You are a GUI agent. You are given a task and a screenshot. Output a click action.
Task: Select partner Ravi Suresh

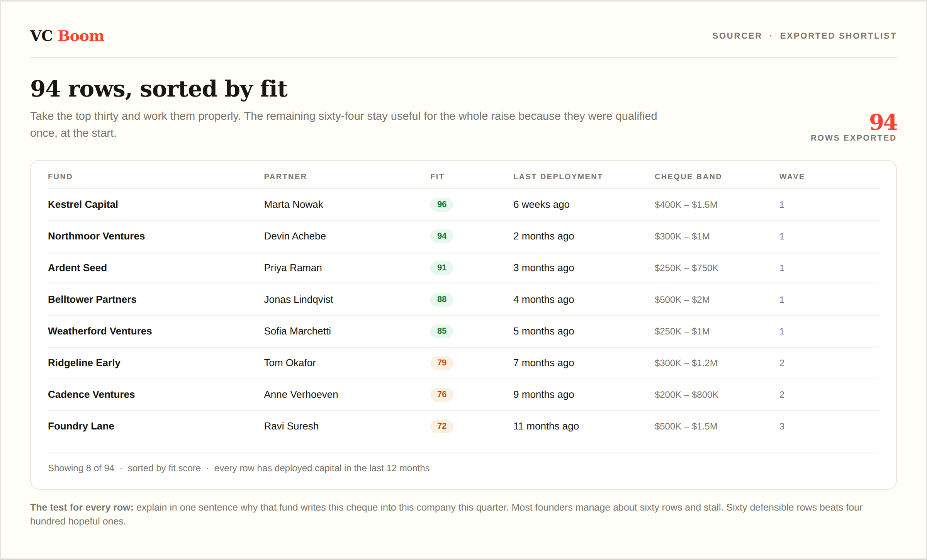[x=291, y=426]
